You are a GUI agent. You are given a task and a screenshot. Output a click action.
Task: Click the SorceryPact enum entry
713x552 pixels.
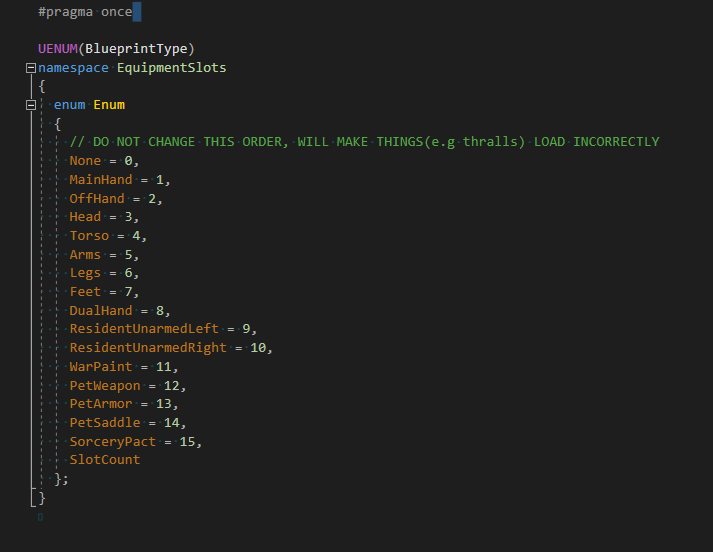[112, 441]
